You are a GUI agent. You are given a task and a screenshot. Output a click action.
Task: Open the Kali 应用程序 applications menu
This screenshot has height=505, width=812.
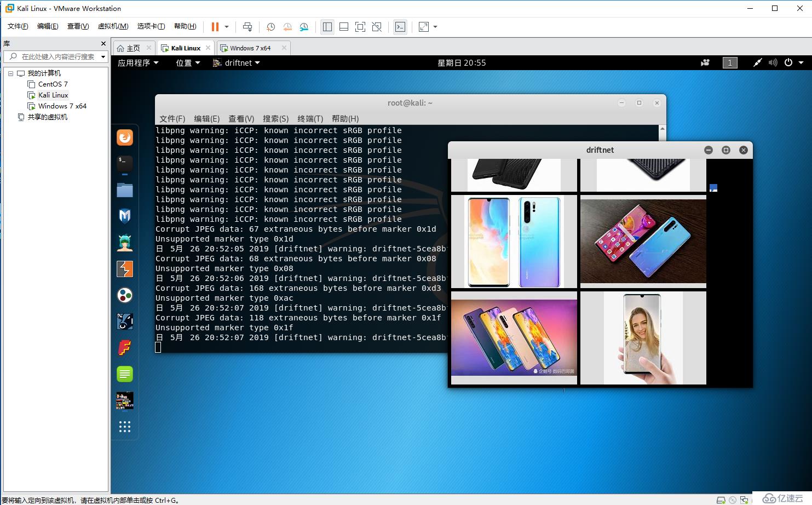(x=138, y=63)
